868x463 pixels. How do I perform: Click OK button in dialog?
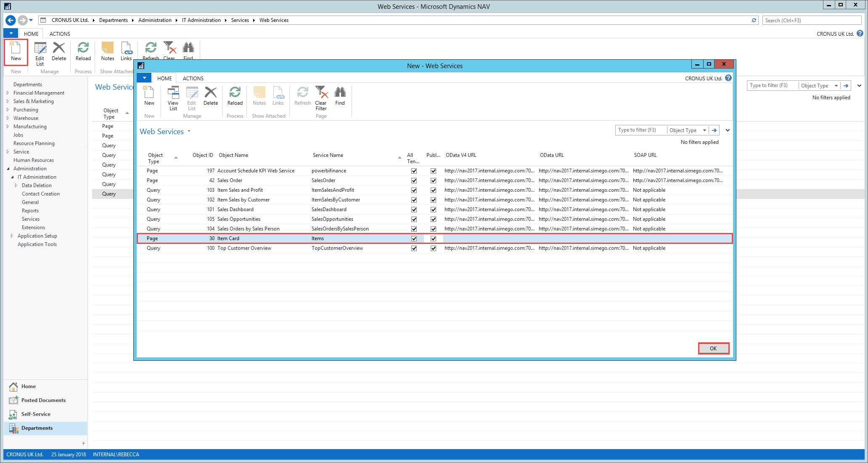(x=713, y=348)
